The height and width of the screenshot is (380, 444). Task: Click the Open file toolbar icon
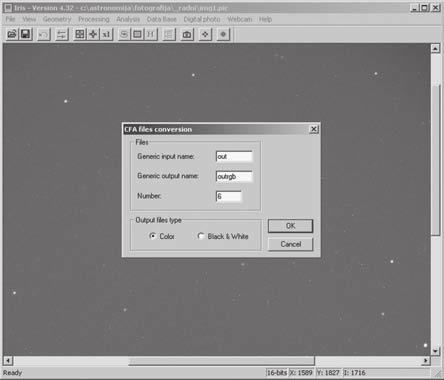coord(12,34)
